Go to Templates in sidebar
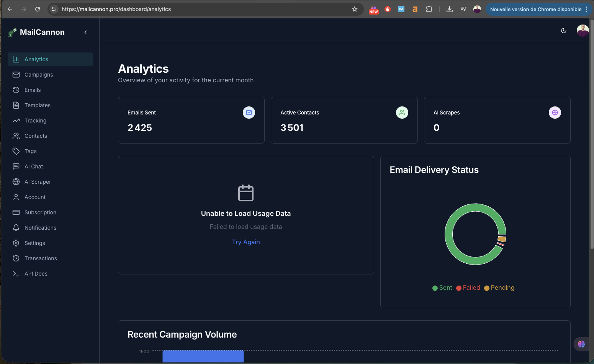Screen dimensions: 594x364 pyautogui.click(x=50, y=105)
